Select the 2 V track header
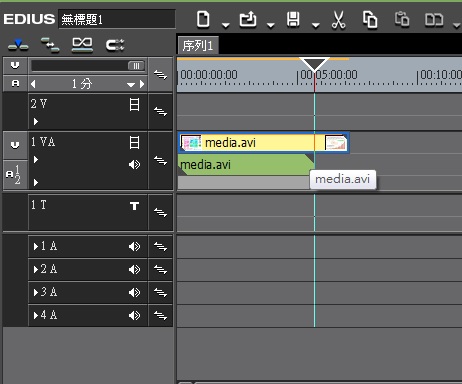The image size is (462, 384). tap(88, 111)
